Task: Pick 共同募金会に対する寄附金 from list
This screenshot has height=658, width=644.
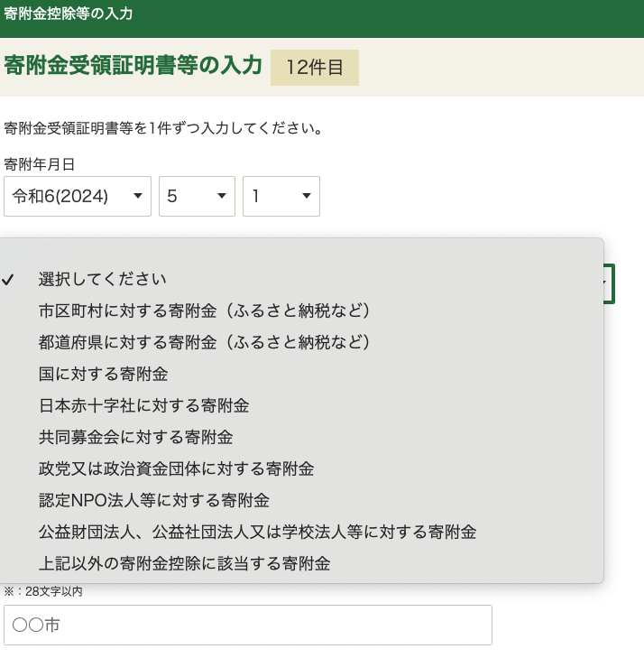Action: [x=135, y=438]
